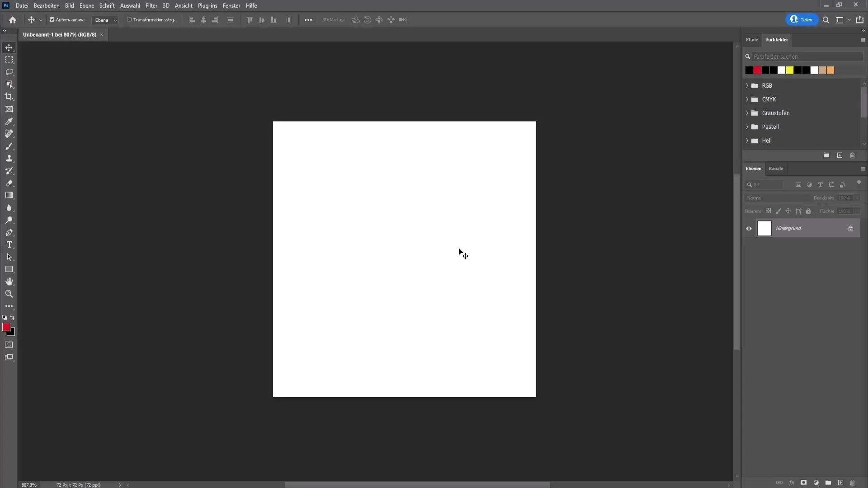This screenshot has height=488, width=868.
Task: Hide the Hintergrund layer
Action: (749, 229)
